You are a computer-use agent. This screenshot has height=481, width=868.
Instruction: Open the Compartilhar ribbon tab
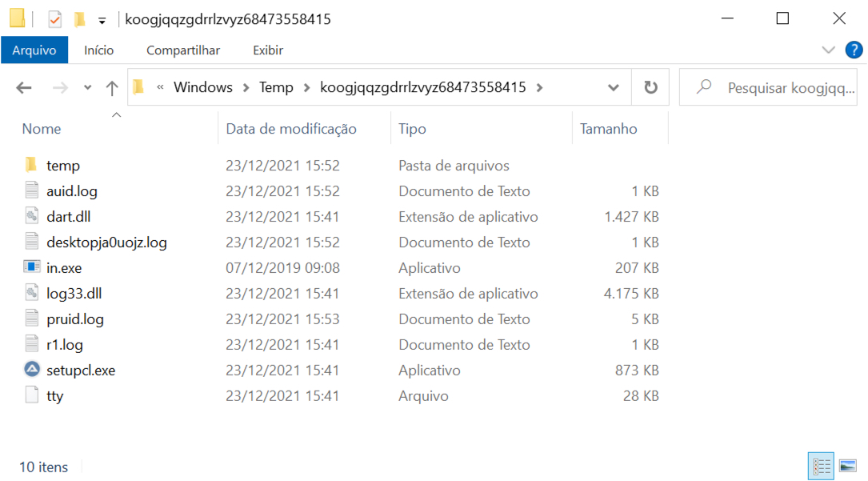pyautogui.click(x=183, y=50)
